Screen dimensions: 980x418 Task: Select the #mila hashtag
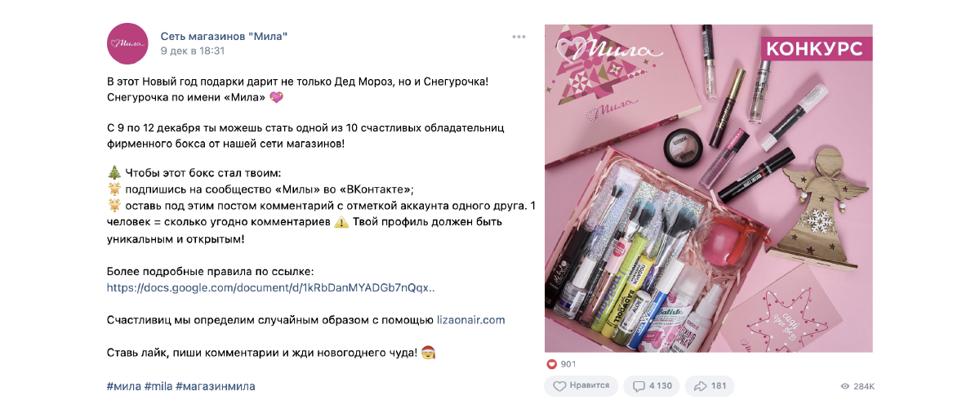click(158, 386)
